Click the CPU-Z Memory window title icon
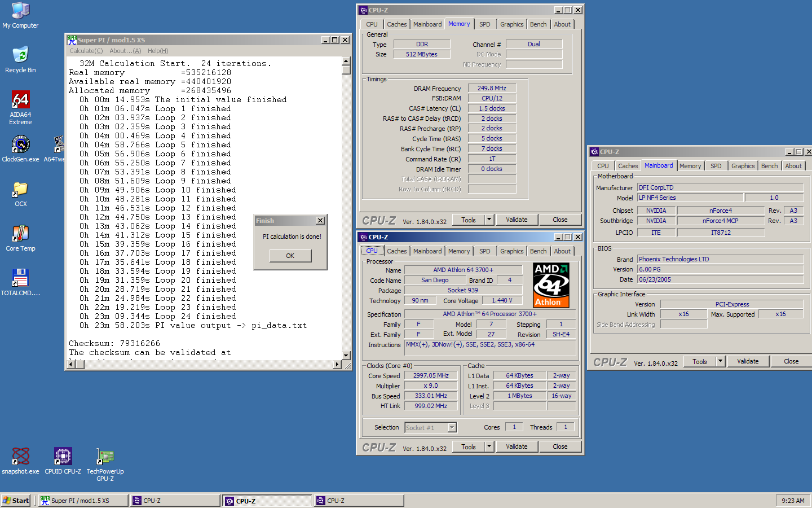Viewport: 812px width, 508px height. [x=363, y=10]
